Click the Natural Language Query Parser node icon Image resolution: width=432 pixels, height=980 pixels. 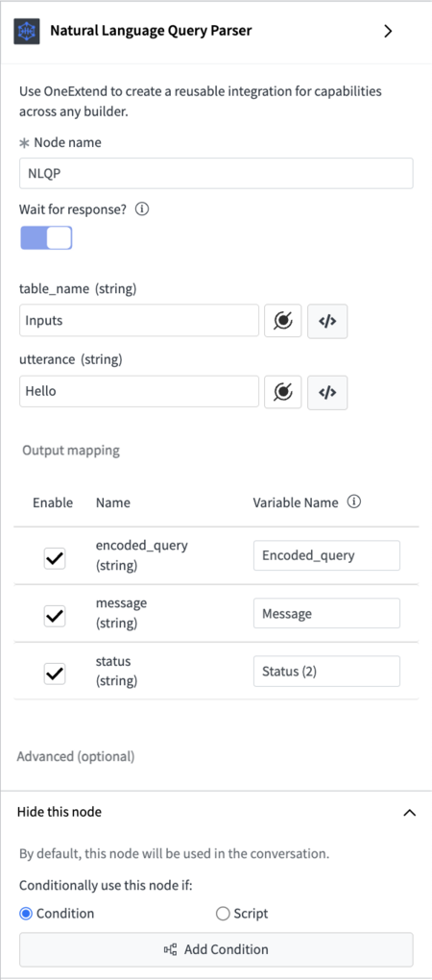click(x=27, y=32)
